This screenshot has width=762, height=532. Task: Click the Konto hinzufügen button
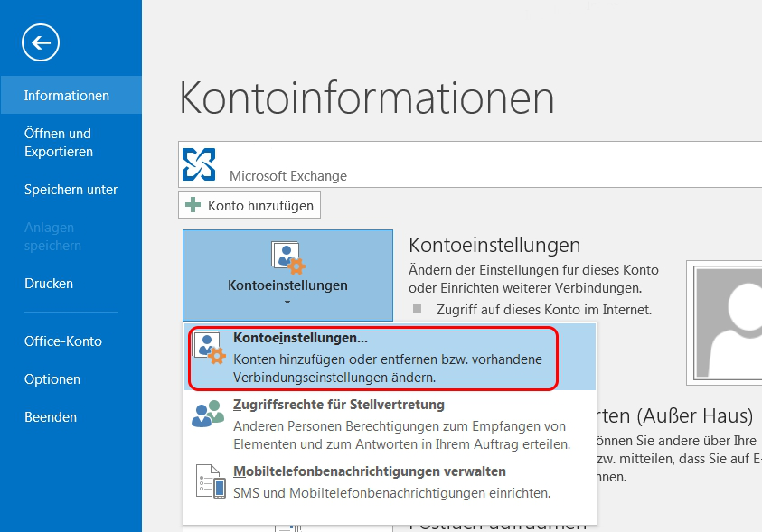[x=249, y=205]
